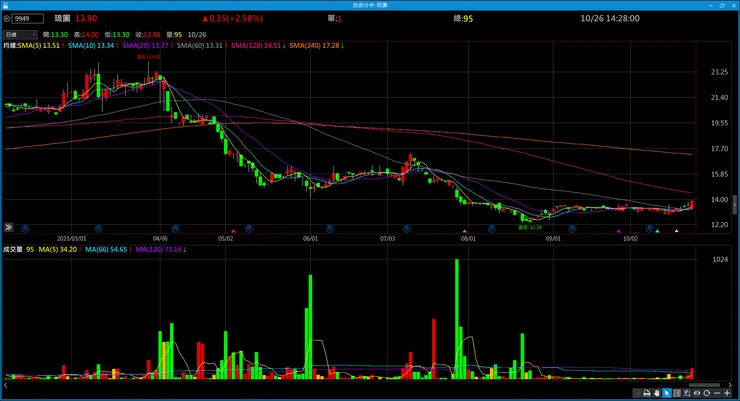Click the 10/26 14:28:00 timestamp
The width and height of the screenshot is (740, 401).
[610, 18]
